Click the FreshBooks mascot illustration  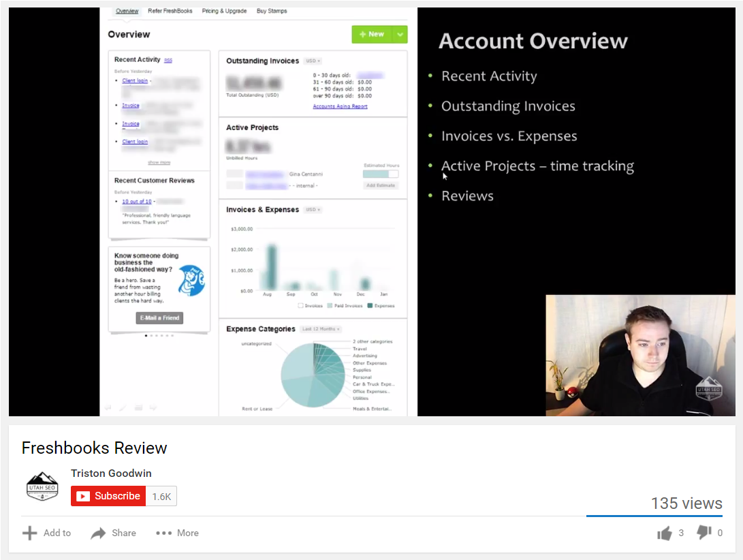(191, 281)
